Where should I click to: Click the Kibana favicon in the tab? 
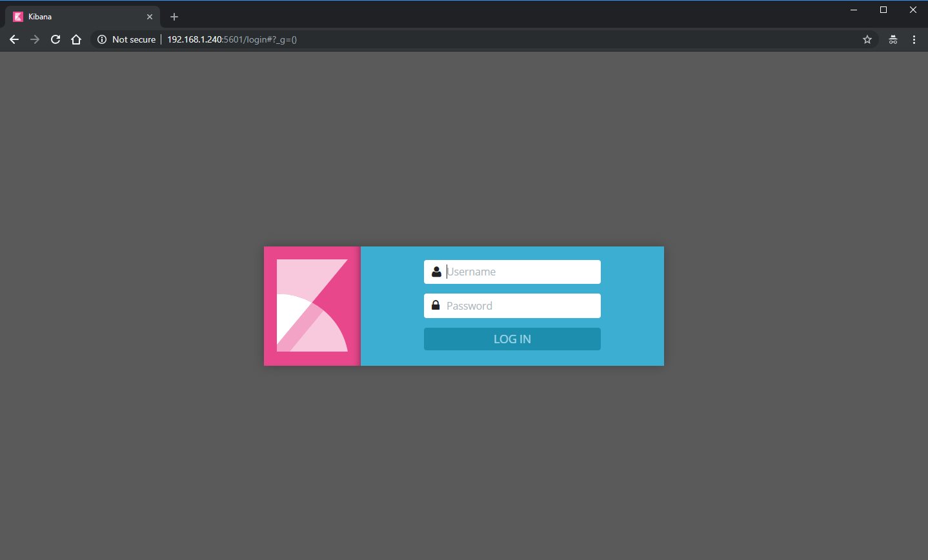click(x=18, y=17)
